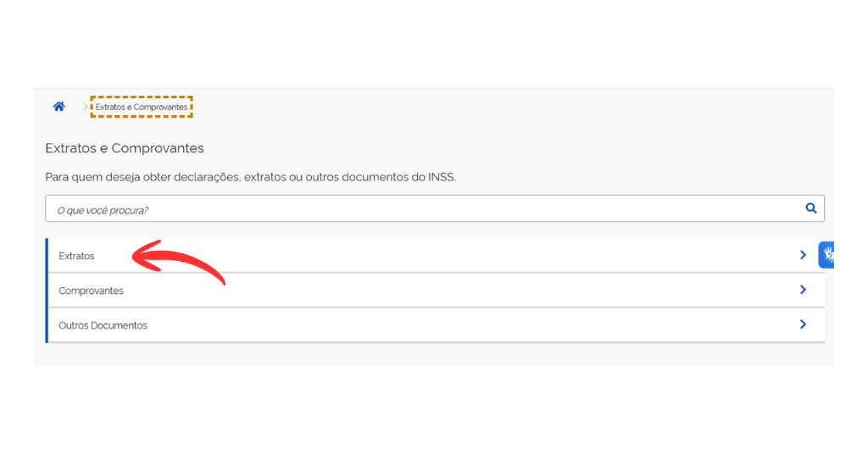
Task: Click the blue vertical bar beside Comprovantes
Action: click(x=47, y=291)
